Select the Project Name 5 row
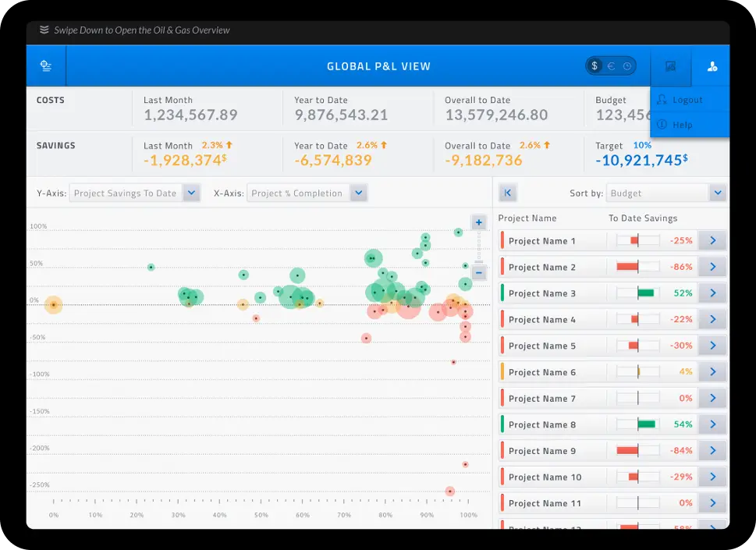 click(554, 346)
